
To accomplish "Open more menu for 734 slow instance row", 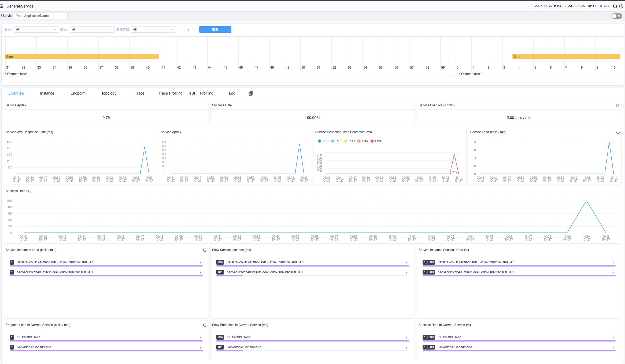I will click(407, 262).
